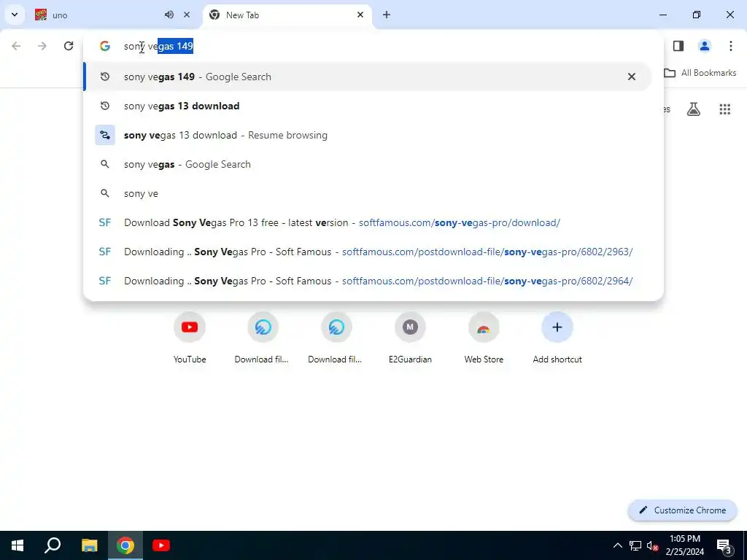
Task: Click the Google icon in address bar
Action: click(105, 46)
